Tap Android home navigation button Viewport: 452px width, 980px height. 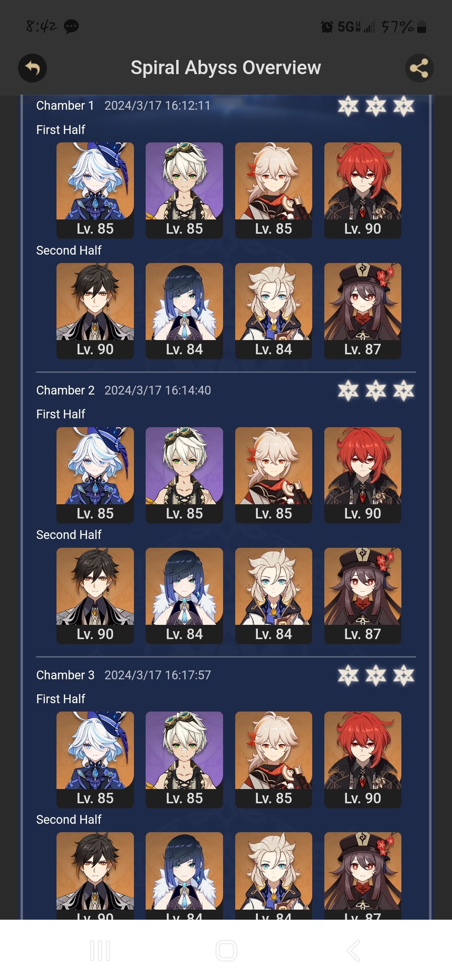click(226, 950)
